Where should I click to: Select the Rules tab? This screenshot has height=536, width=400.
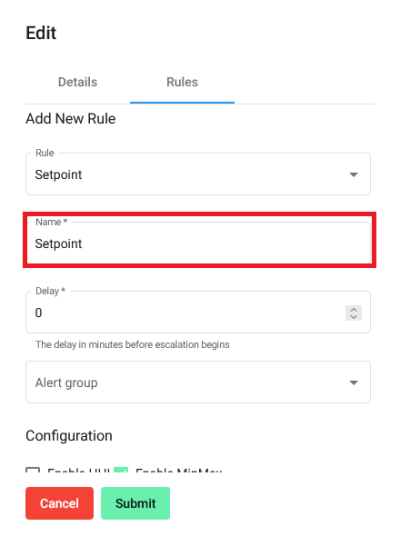tap(182, 82)
